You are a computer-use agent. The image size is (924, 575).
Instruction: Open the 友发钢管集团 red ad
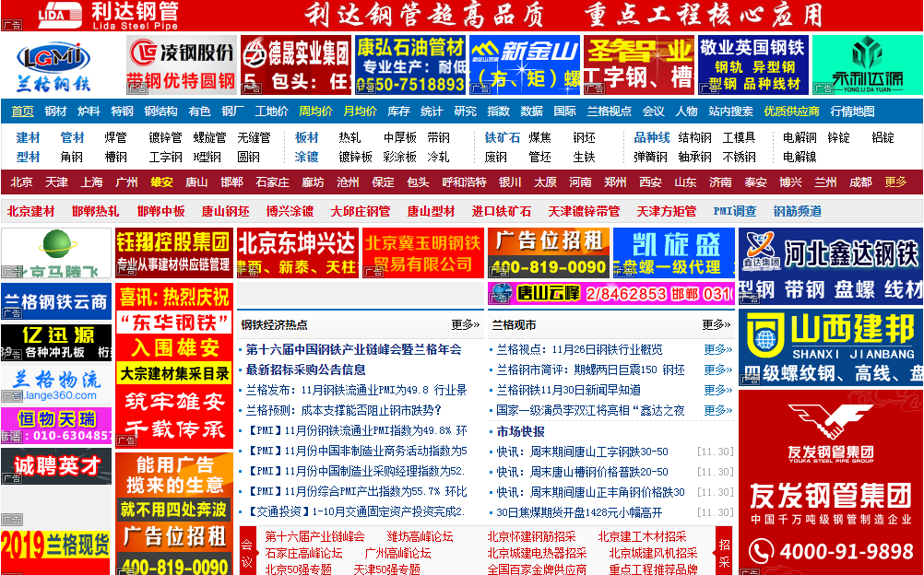tap(831, 482)
